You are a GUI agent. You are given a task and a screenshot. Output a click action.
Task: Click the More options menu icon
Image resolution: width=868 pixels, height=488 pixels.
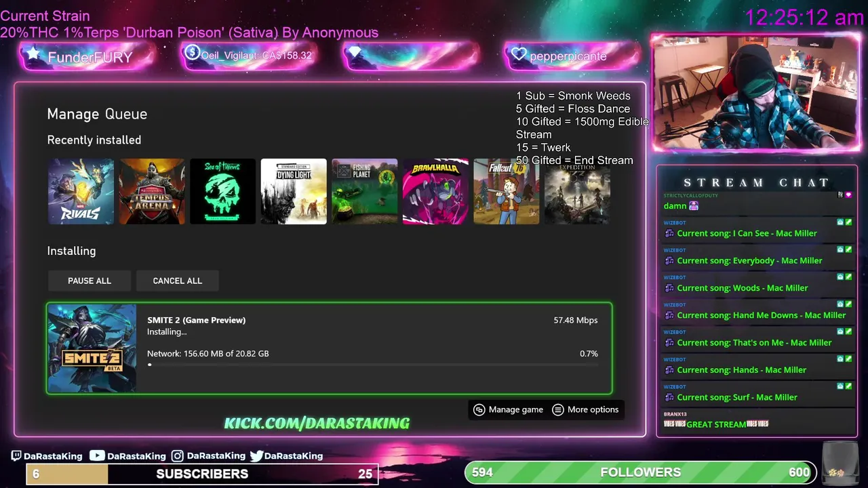point(558,409)
